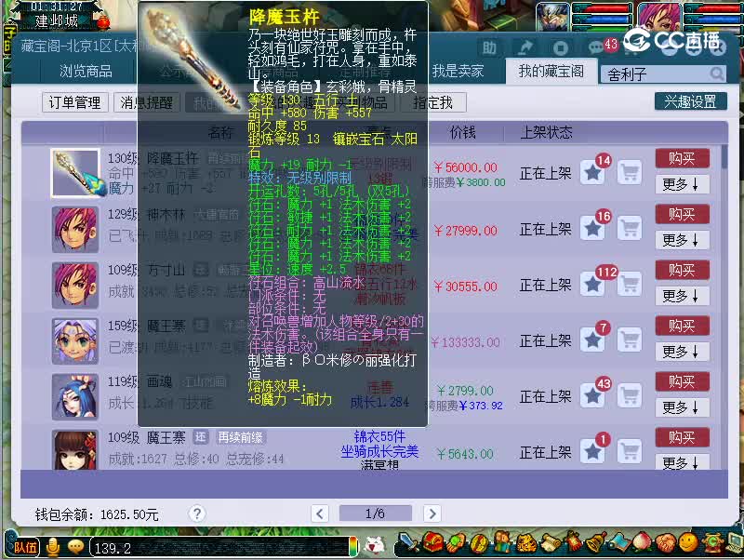Viewport: 744px width, 560px height.
Task: Favorite the ¥5643 魔王寨 listing star
Action: pos(592,451)
